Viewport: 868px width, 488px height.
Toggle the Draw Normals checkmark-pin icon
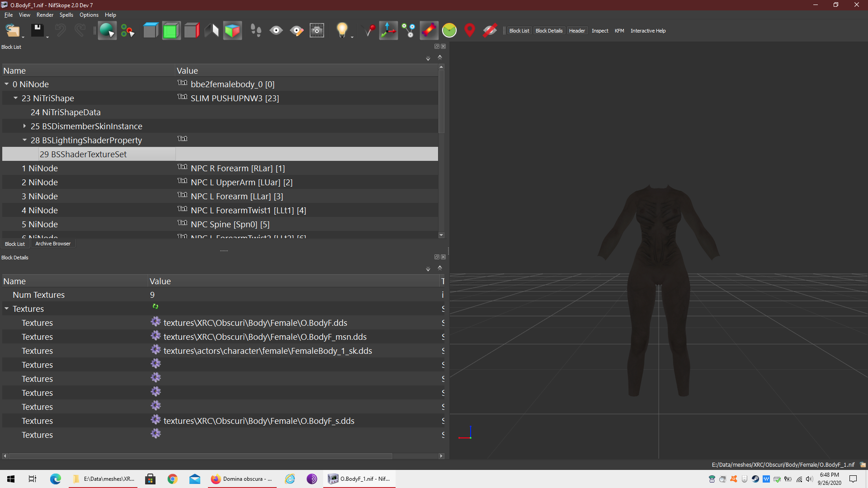[x=370, y=31]
